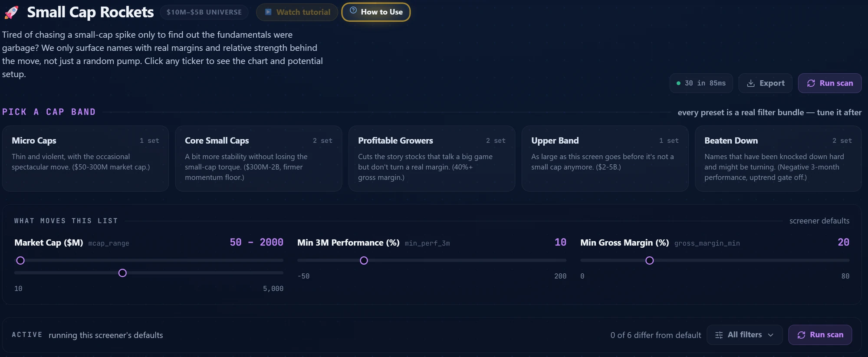
Task: Expand the All filters dropdown chevron
Action: 770,335
